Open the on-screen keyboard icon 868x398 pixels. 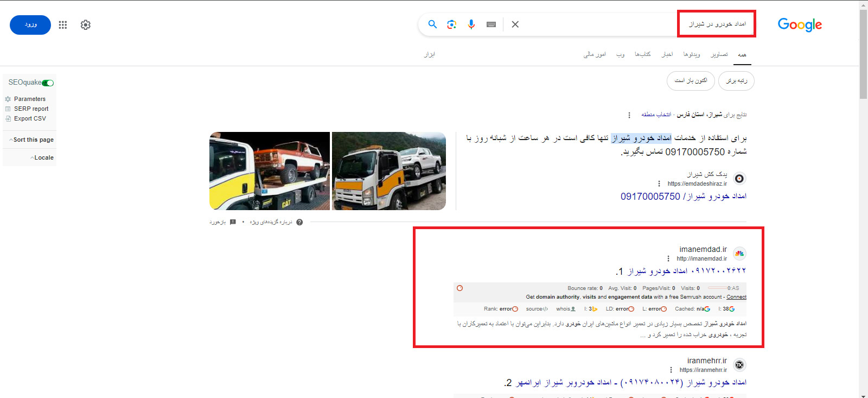pos(491,24)
